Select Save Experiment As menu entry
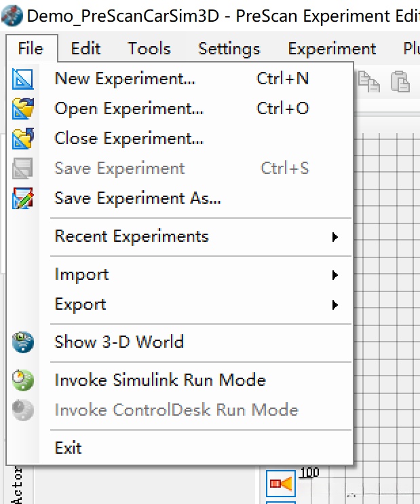Viewport: 420px width, 504px height. [138, 198]
